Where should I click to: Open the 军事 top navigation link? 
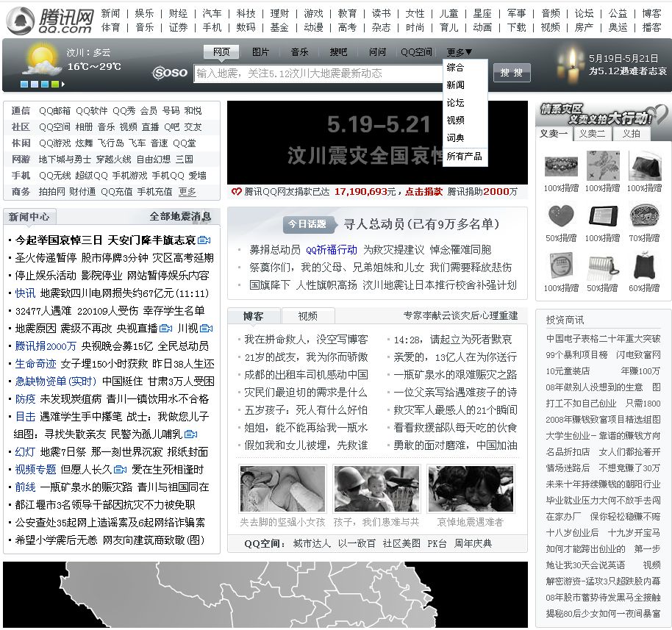[516, 14]
